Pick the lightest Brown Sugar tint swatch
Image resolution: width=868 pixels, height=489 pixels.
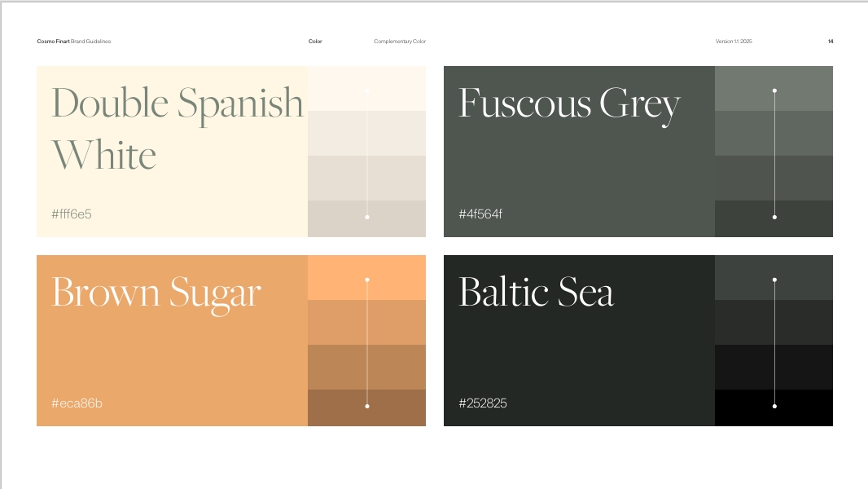338,277
